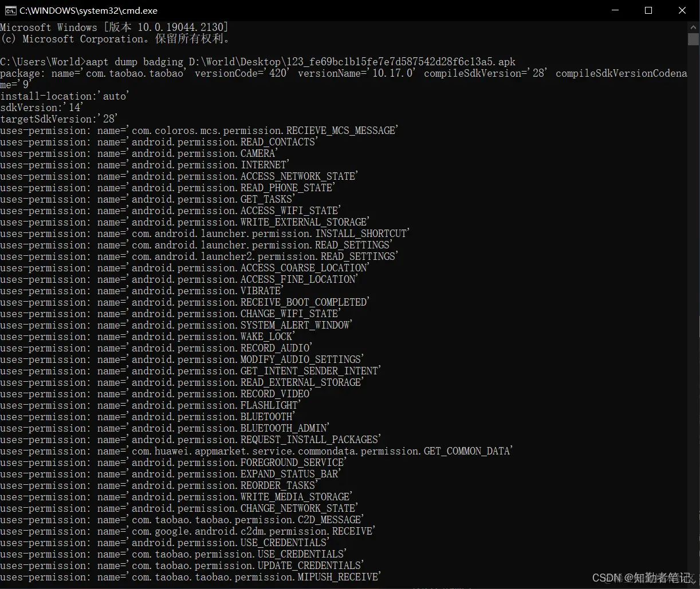Click the RECIEVE_MCS_MESSAGE permission line
Image resolution: width=700 pixels, height=589 pixels.
199,131
